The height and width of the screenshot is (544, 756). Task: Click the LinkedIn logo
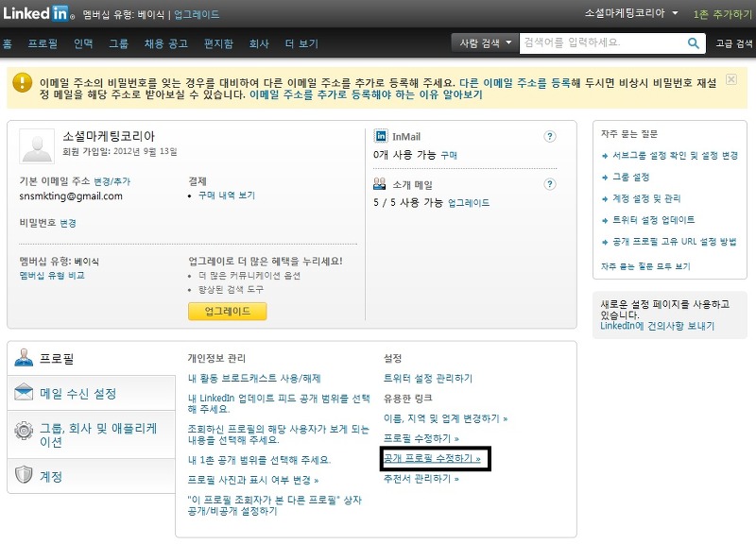click(x=38, y=13)
